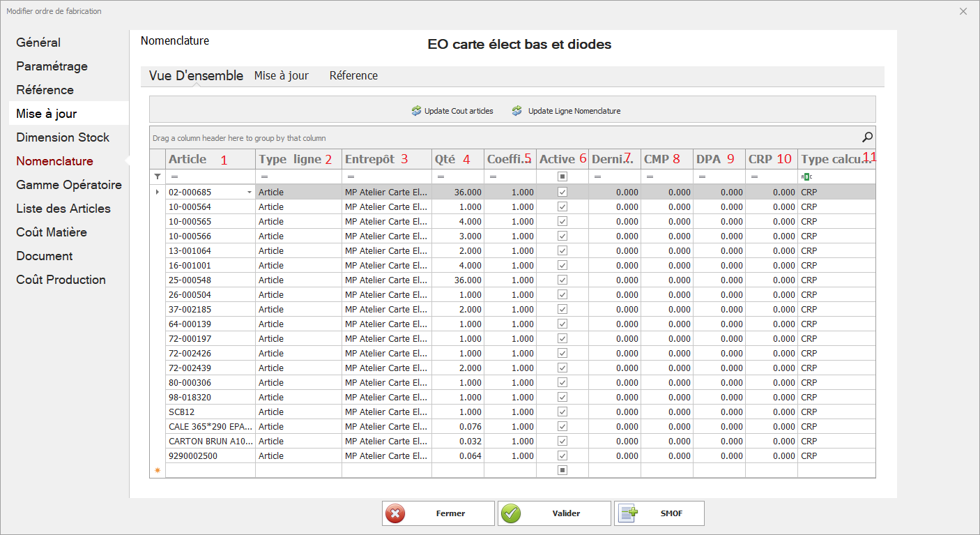Open Type calcul filter operator selector
This screenshot has width=980, height=535.
point(807,177)
